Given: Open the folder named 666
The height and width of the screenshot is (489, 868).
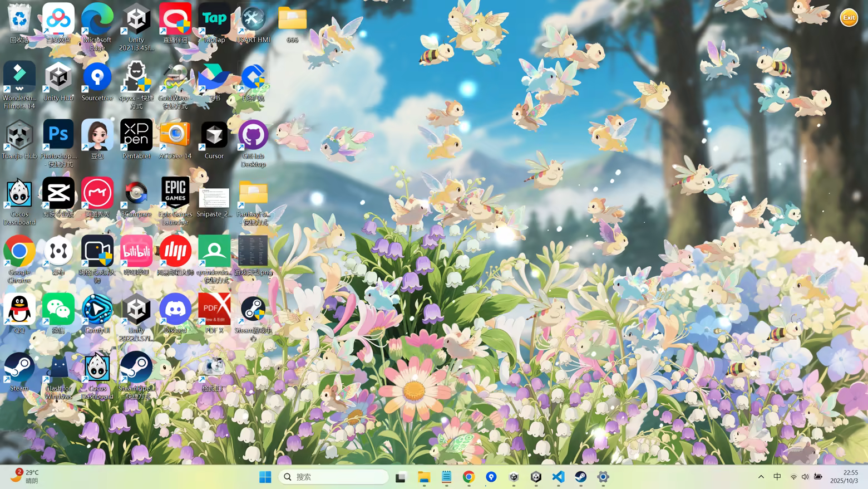Looking at the screenshot, I should pyautogui.click(x=292, y=19).
